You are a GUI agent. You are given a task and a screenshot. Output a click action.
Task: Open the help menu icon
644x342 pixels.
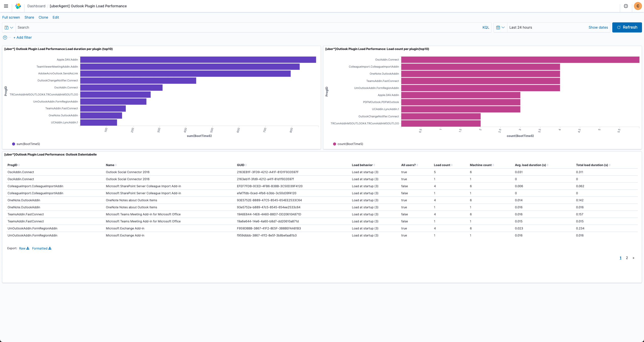626,6
